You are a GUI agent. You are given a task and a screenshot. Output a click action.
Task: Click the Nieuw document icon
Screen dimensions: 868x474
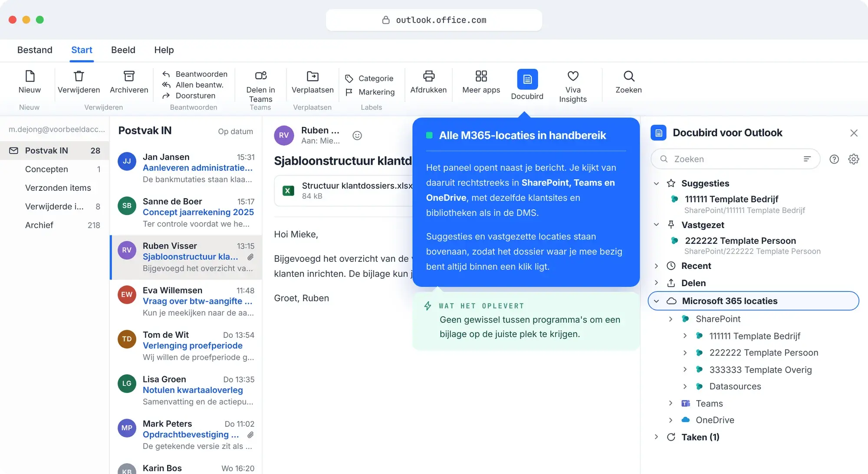pyautogui.click(x=30, y=76)
